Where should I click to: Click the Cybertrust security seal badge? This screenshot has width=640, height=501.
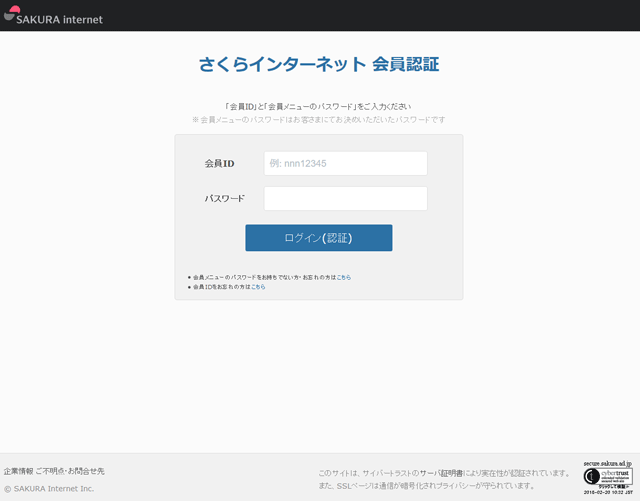click(x=607, y=478)
